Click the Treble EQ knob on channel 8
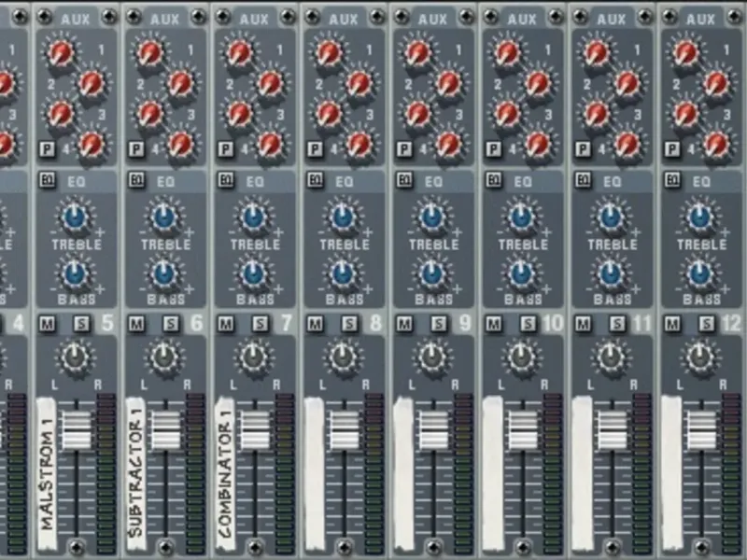This screenshot has width=747, height=560. click(343, 217)
